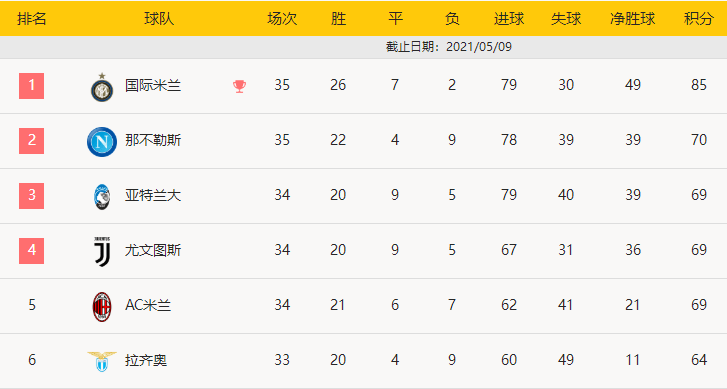
Task: Click the Napoli club crest
Action: pyautogui.click(x=102, y=141)
